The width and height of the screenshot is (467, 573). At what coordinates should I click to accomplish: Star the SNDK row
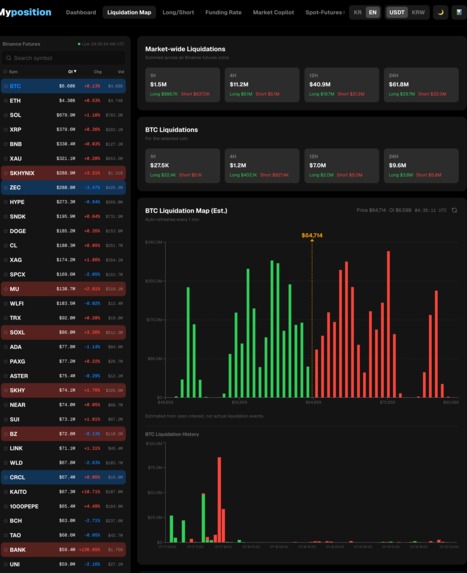(x=5, y=217)
